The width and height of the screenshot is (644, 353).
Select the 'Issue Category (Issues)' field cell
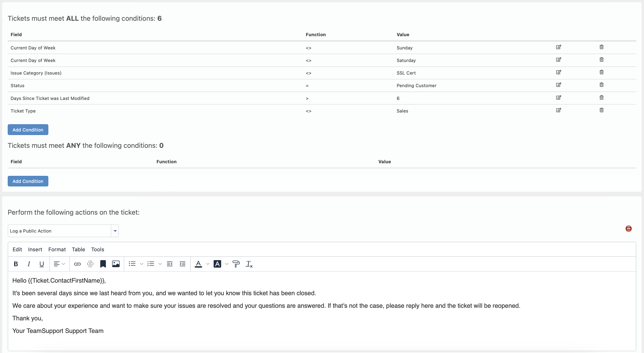[36, 73]
